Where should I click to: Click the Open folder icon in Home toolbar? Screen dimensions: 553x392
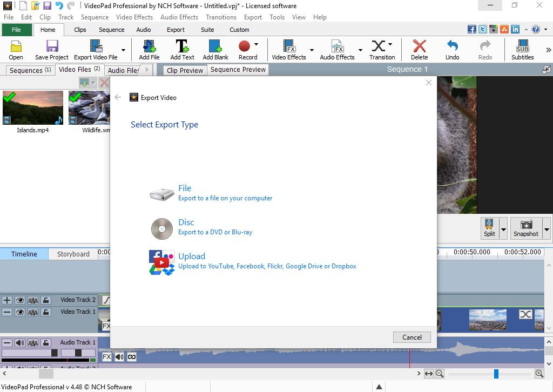(x=16, y=46)
